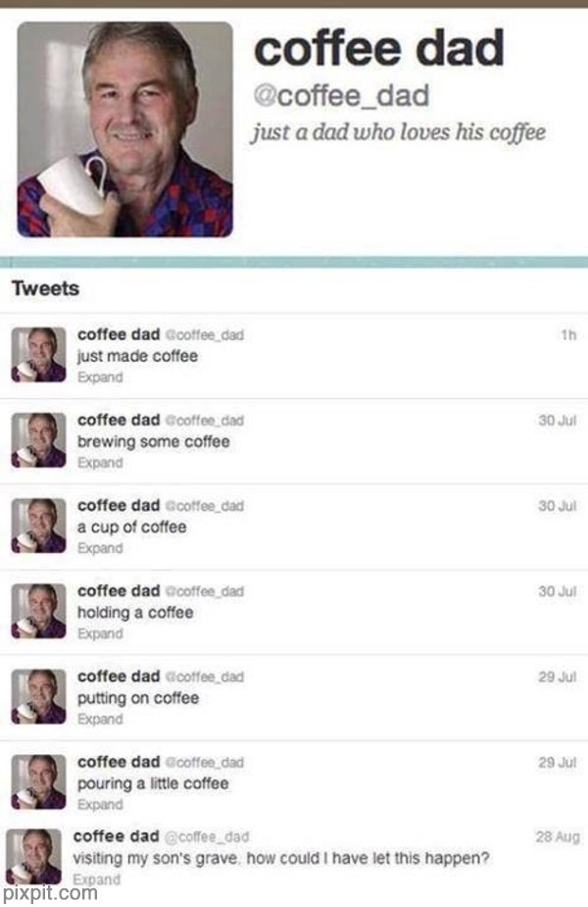Expand the 'a cup of coffee' tweet
The image size is (588, 907).
click(x=100, y=548)
